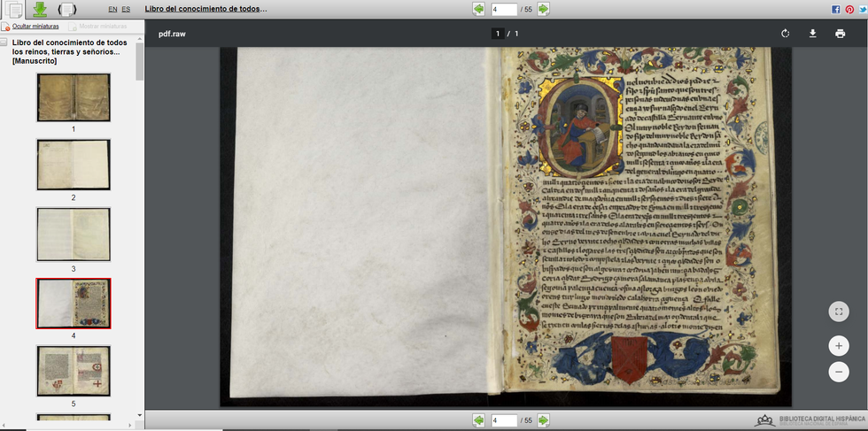
Task: Print the PDF document
Action: click(841, 34)
